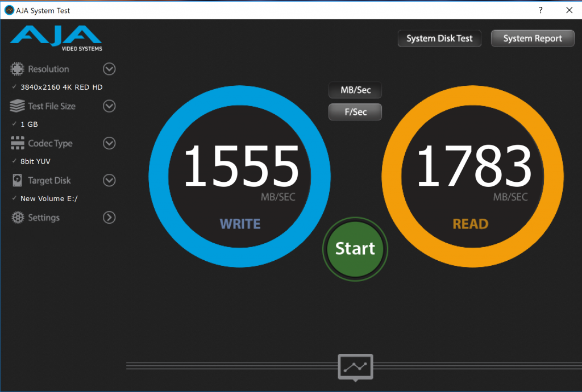This screenshot has height=392, width=582.
Task: Open the graph panel icon at bottom
Action: point(355,367)
